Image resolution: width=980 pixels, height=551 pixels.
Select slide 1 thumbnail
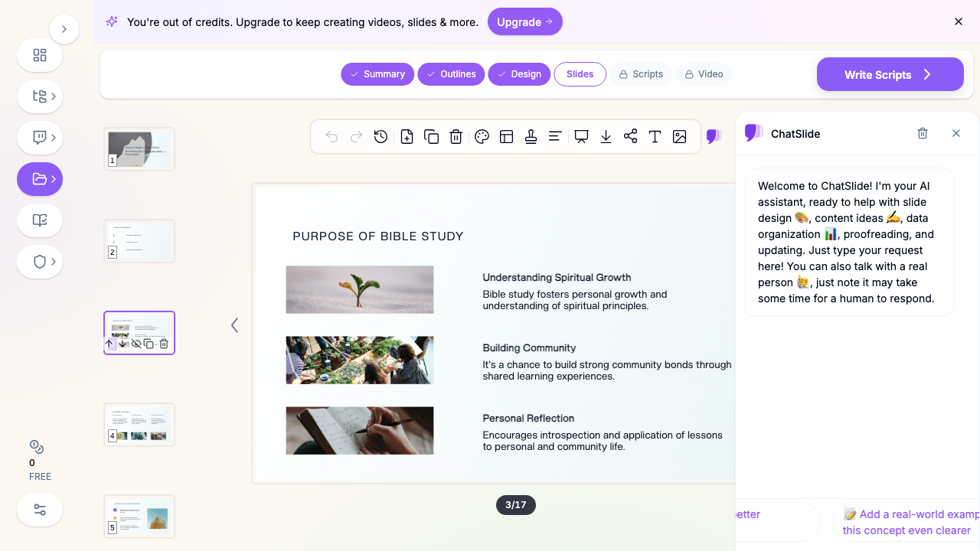point(139,149)
